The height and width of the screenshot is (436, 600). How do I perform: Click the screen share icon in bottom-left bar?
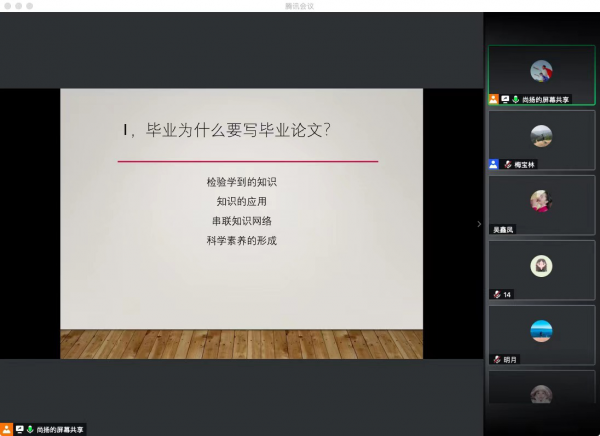click(19, 429)
